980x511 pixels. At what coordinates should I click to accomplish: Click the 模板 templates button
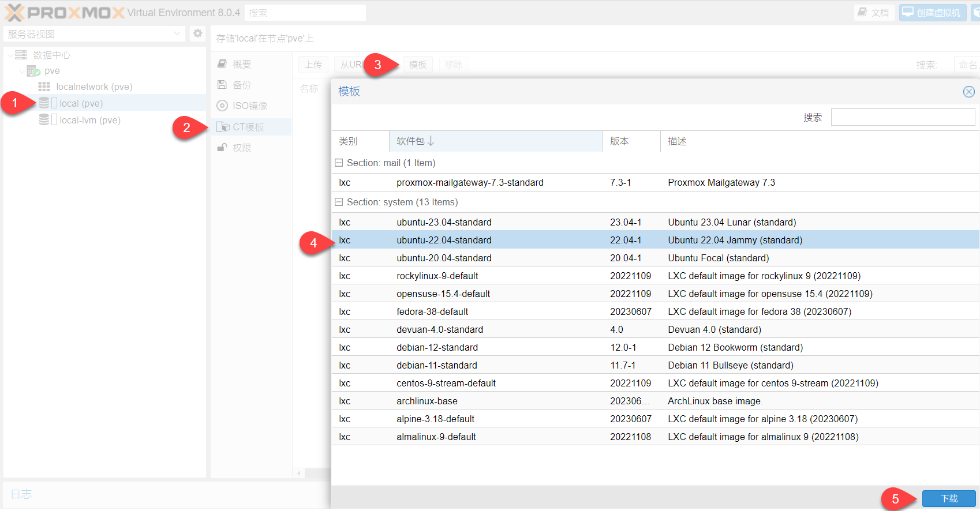coord(418,65)
